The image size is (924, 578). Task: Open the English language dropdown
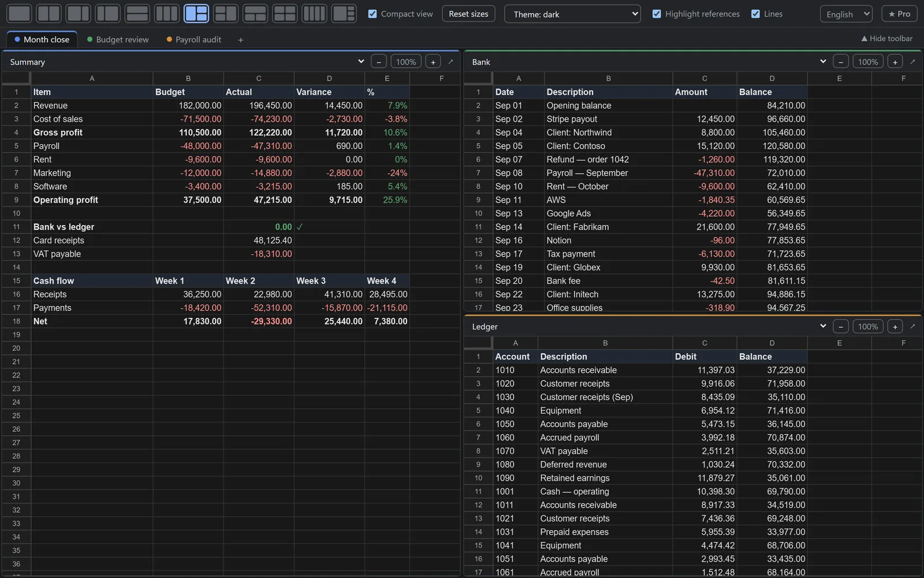(x=845, y=14)
